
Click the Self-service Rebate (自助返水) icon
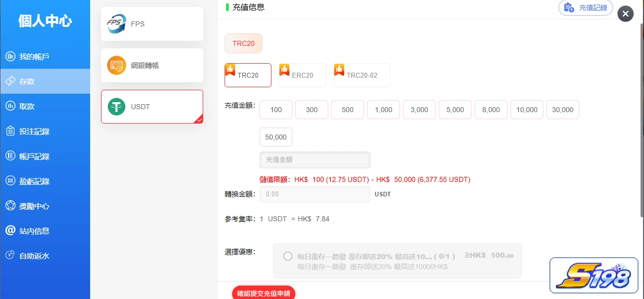[10, 255]
